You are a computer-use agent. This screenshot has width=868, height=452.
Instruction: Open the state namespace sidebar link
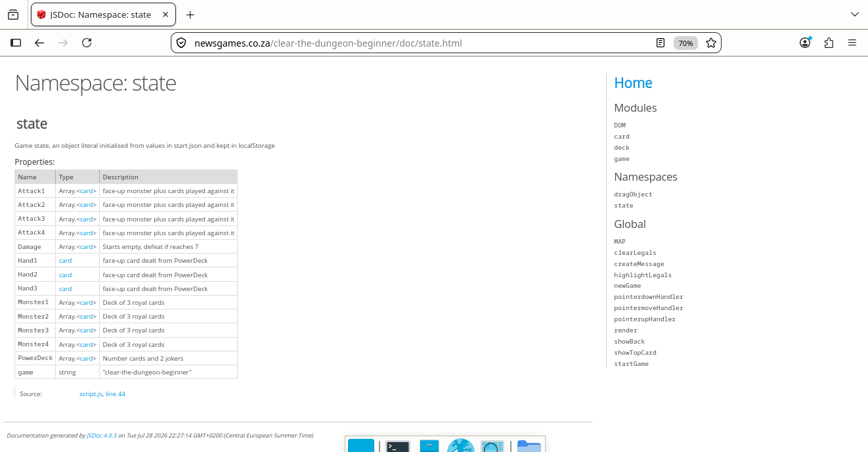(x=624, y=206)
